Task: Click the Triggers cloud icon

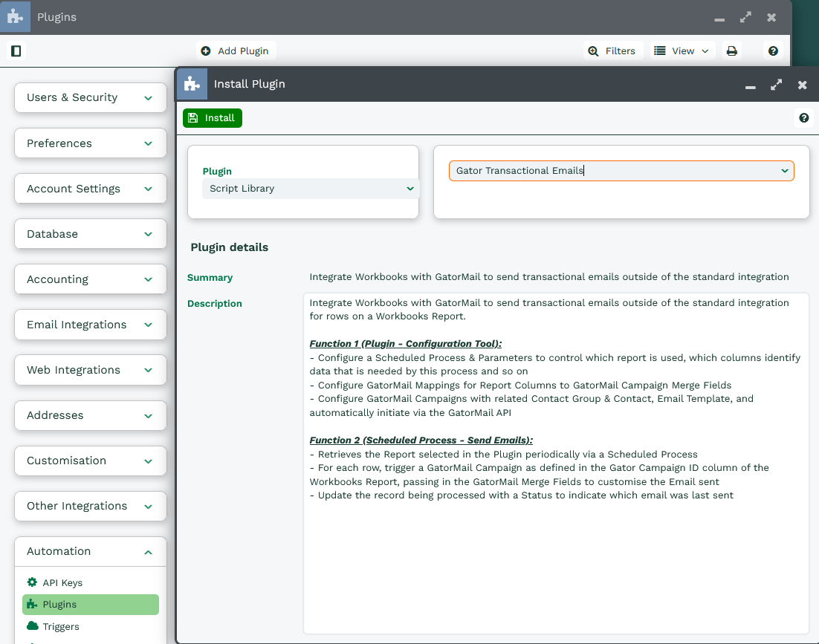Action: point(33,625)
